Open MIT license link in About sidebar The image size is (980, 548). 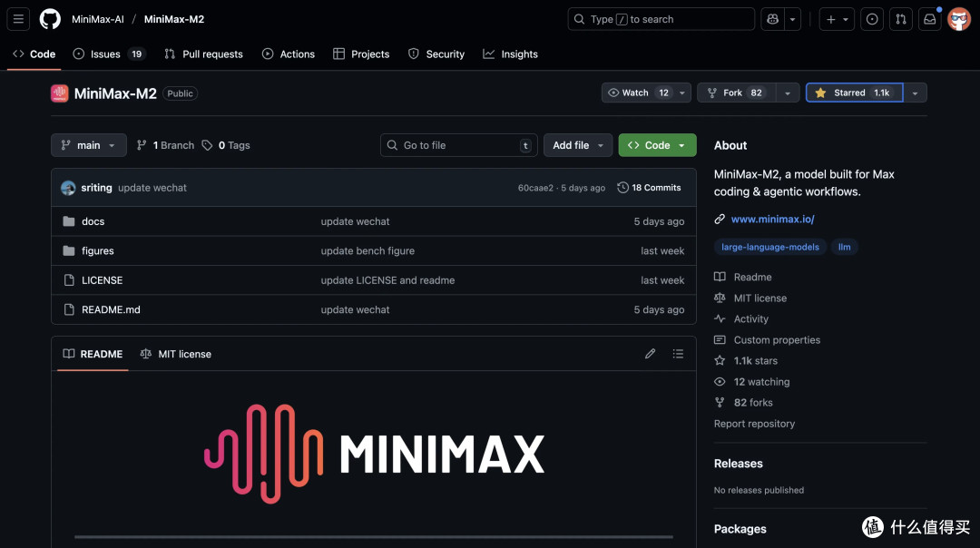click(750, 298)
